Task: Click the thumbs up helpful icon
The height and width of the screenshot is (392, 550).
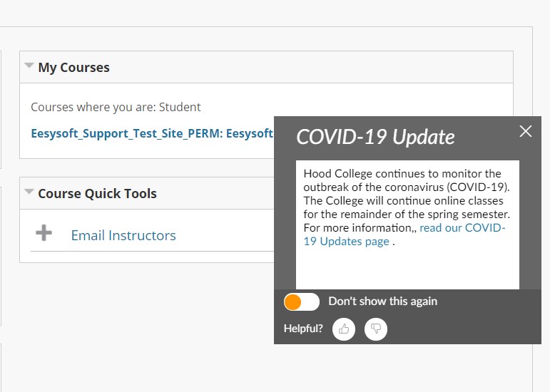Action: coord(344,329)
